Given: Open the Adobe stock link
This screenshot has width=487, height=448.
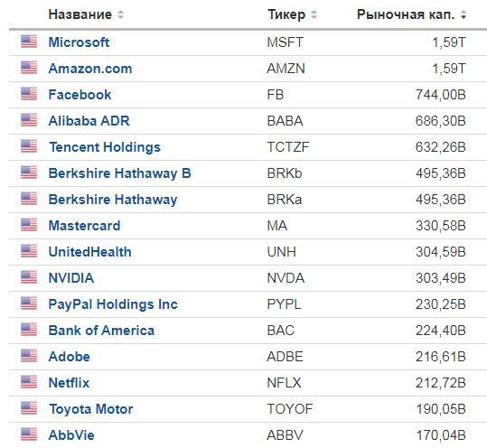Looking at the screenshot, I should click(70, 357).
